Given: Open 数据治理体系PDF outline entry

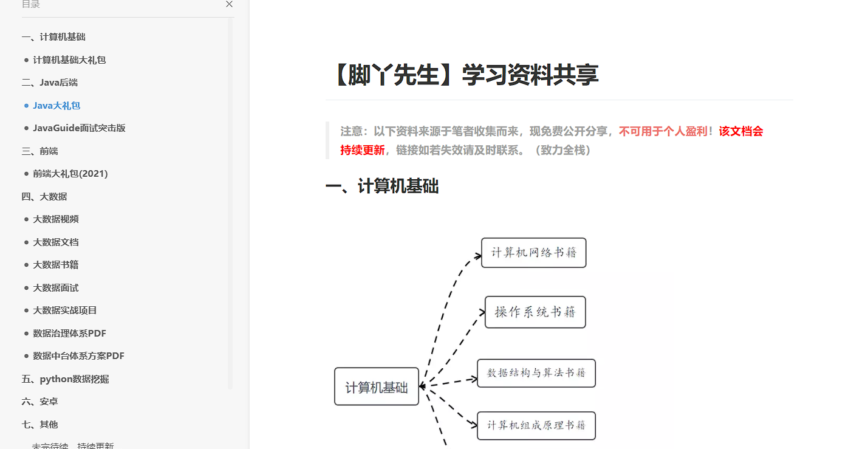Looking at the screenshot, I should pos(69,334).
